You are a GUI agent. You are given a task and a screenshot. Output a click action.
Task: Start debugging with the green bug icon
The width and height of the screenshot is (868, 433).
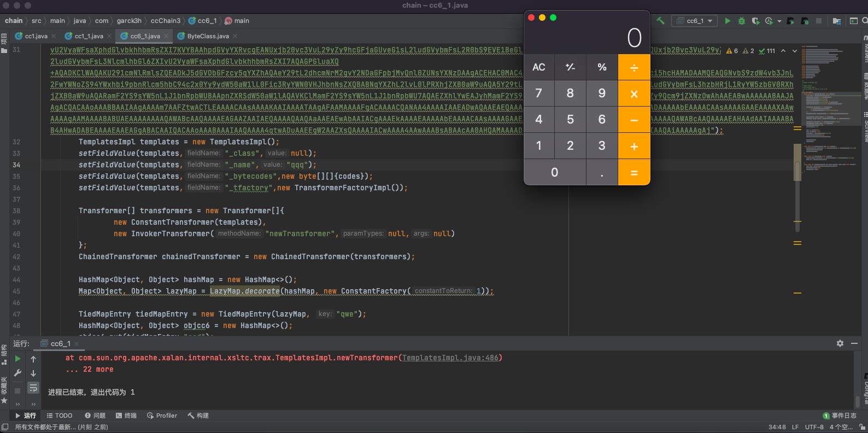pos(742,21)
